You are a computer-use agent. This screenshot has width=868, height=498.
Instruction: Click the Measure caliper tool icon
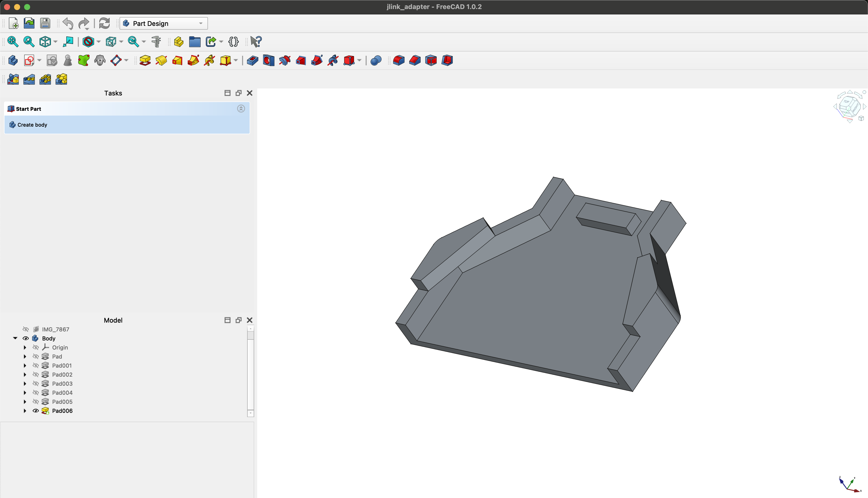(156, 42)
